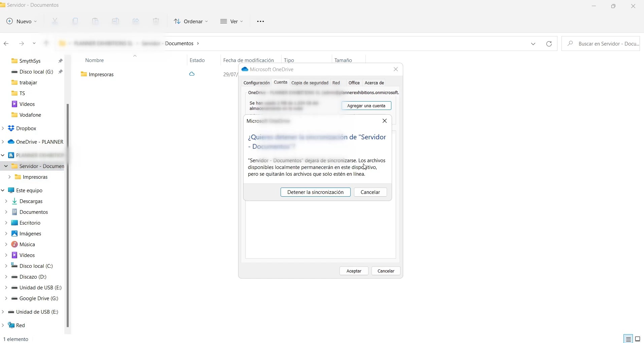Collapse the Servidor - Documentos tree node
This screenshot has height=343, width=644.
coord(6,166)
